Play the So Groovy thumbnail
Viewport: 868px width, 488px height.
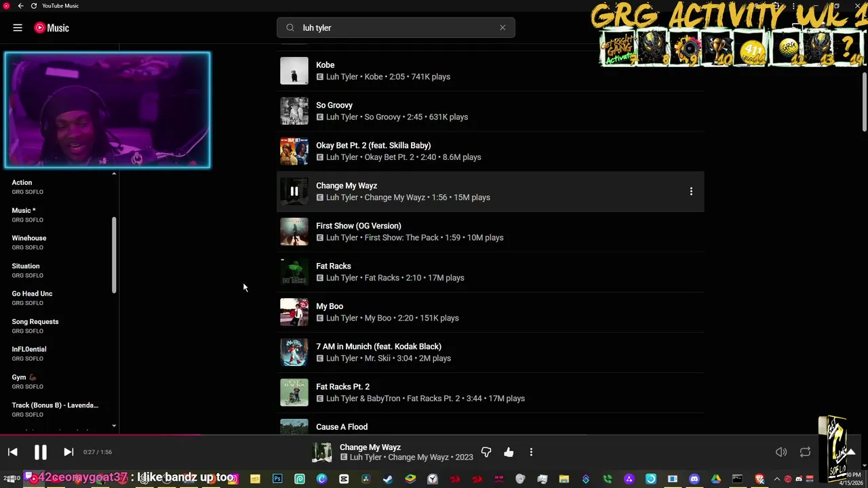294,111
